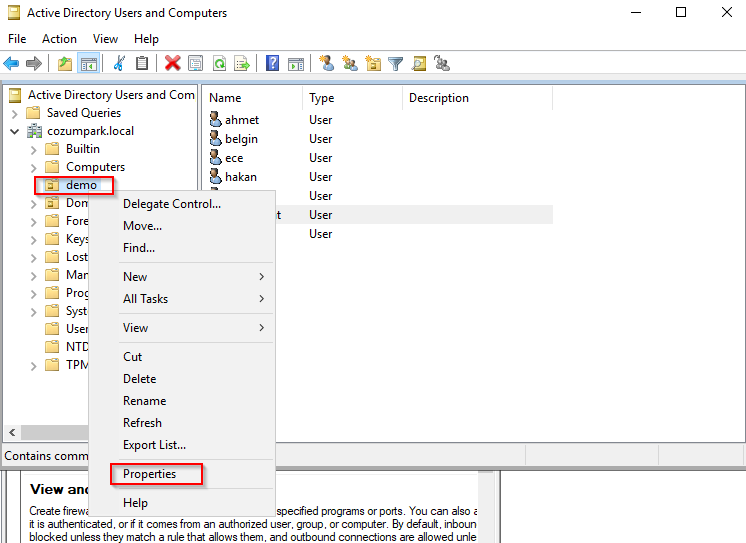Expand the TPM container node
Viewport: 746px width, 543px height.
[33, 366]
